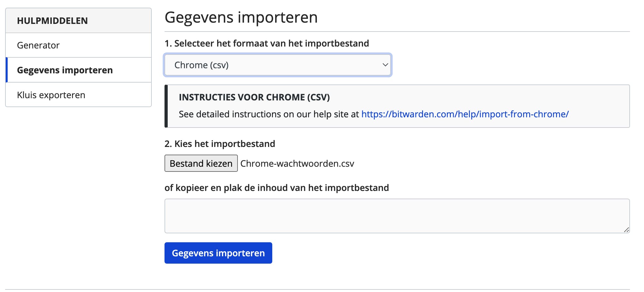Image resolution: width=644 pixels, height=292 pixels.
Task: Go to Kluis exporteren in the sidebar
Action: 51,95
